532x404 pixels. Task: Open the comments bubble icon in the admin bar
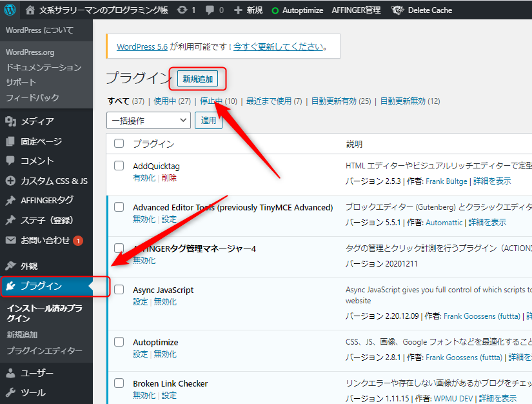coord(210,10)
